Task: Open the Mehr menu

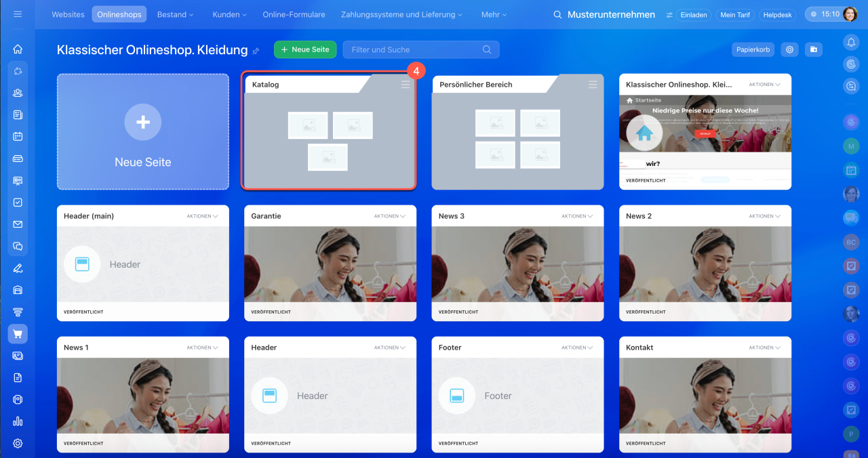Action: (495, 14)
